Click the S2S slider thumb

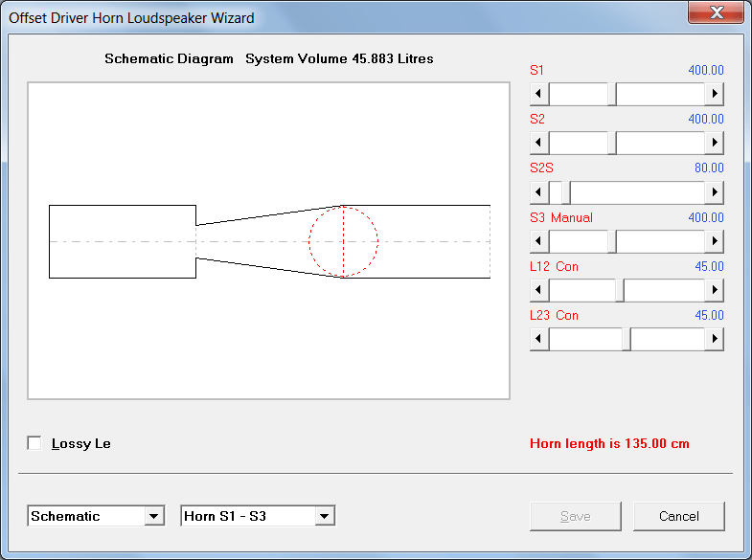point(566,192)
